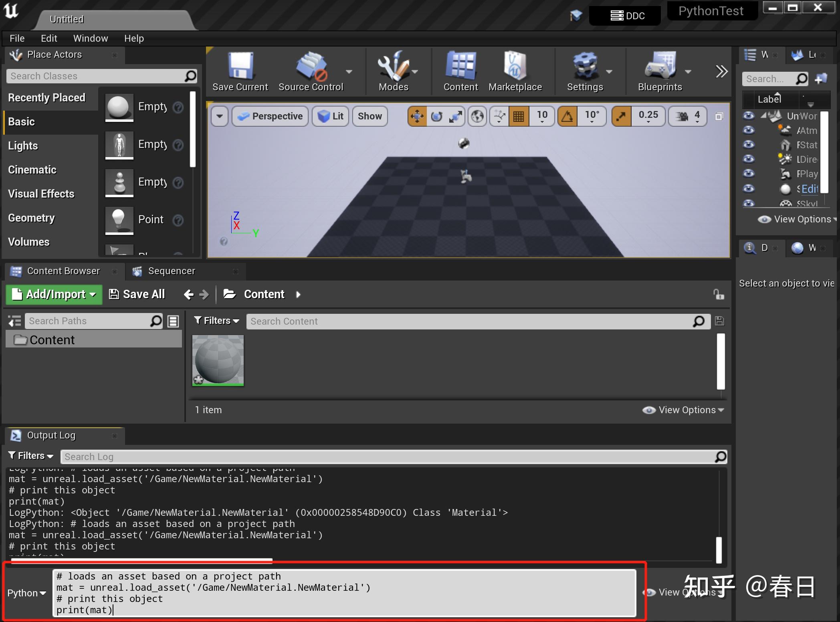Select the Scale tool in the viewport
840x622 pixels.
[x=456, y=116]
